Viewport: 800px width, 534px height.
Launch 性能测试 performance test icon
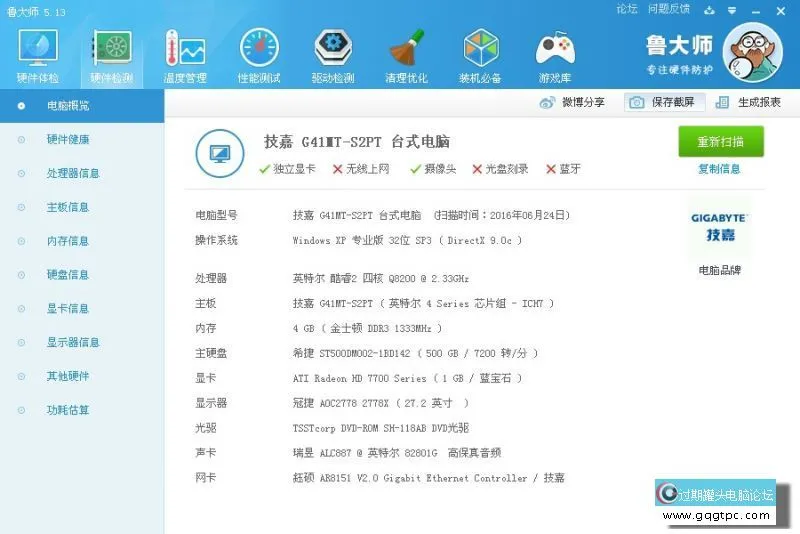click(259, 55)
